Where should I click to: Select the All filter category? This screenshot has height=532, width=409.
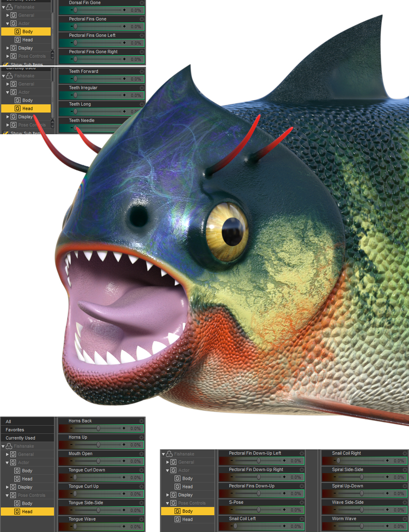(x=27, y=422)
